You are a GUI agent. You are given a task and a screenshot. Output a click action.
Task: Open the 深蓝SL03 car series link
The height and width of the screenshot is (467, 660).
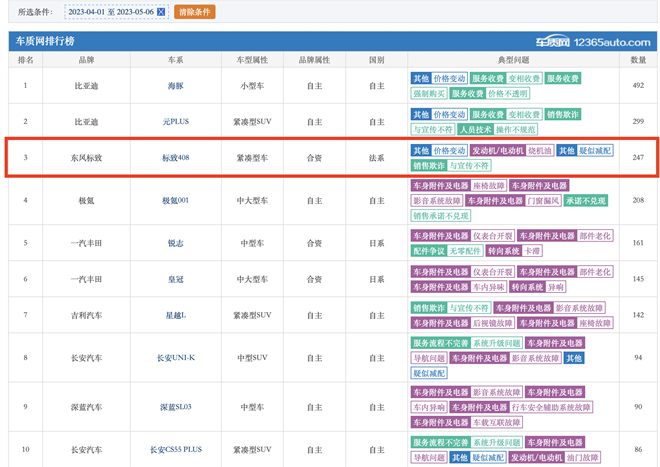point(176,407)
